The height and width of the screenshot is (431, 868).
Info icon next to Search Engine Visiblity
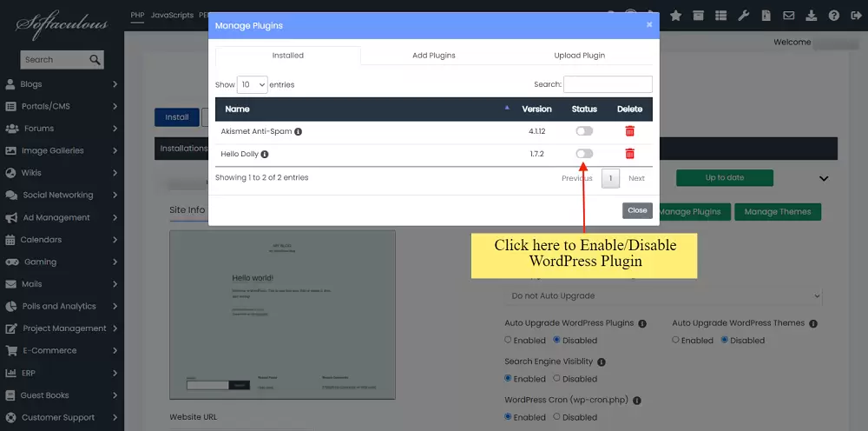pos(602,361)
